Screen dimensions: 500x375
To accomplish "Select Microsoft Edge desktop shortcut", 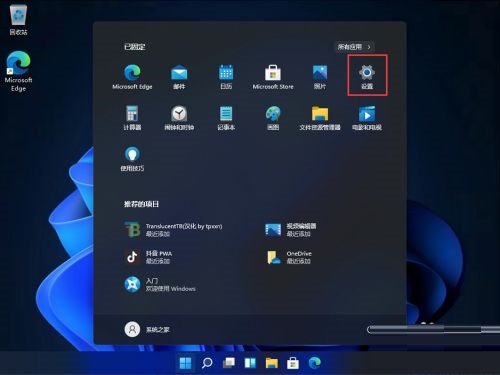I will point(18,71).
